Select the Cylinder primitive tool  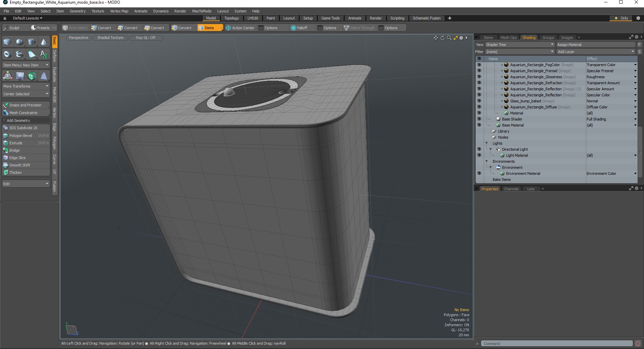click(x=32, y=42)
